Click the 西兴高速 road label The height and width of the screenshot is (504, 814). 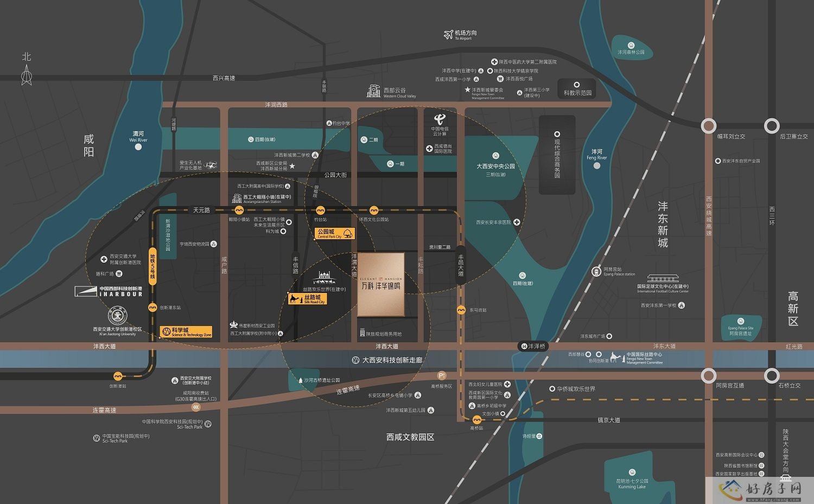click(224, 78)
